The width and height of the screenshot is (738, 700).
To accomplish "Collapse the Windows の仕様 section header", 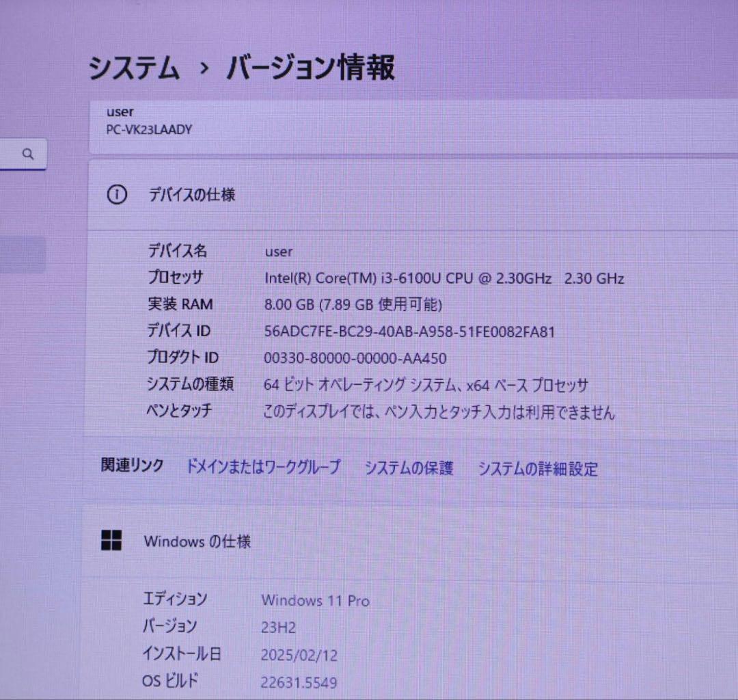I will click(x=411, y=541).
